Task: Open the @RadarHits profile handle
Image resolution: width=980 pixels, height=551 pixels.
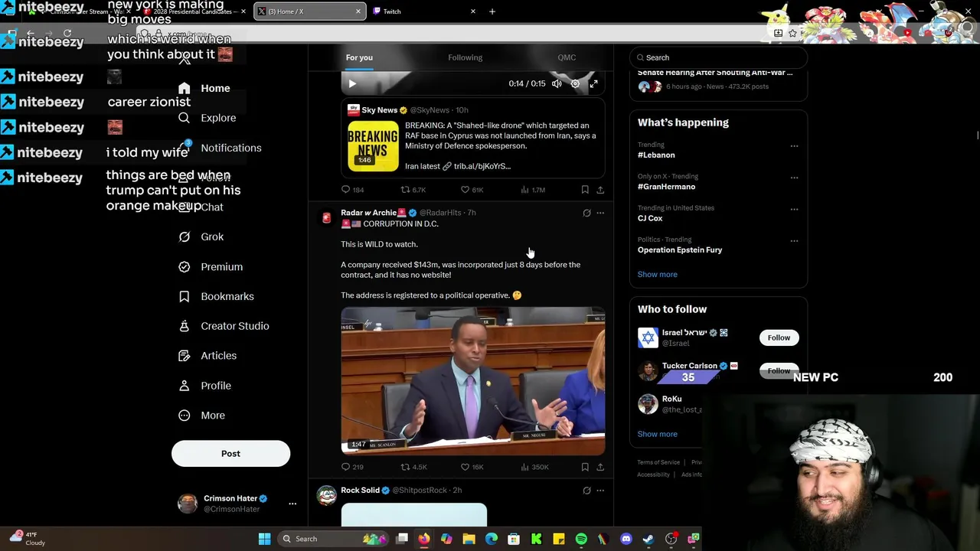Action: [x=440, y=213]
